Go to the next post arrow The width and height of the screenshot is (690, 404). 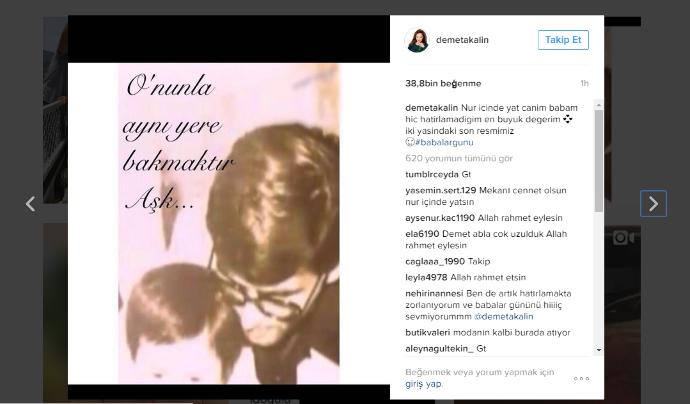[653, 204]
